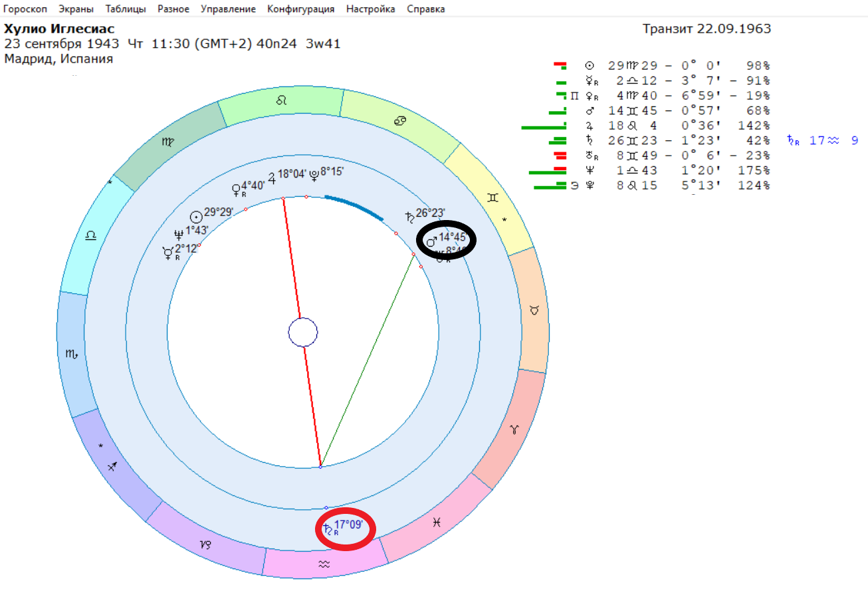The width and height of the screenshot is (868, 597).
Task: Select the Uranus table row showing 23%
Action: tap(662, 155)
